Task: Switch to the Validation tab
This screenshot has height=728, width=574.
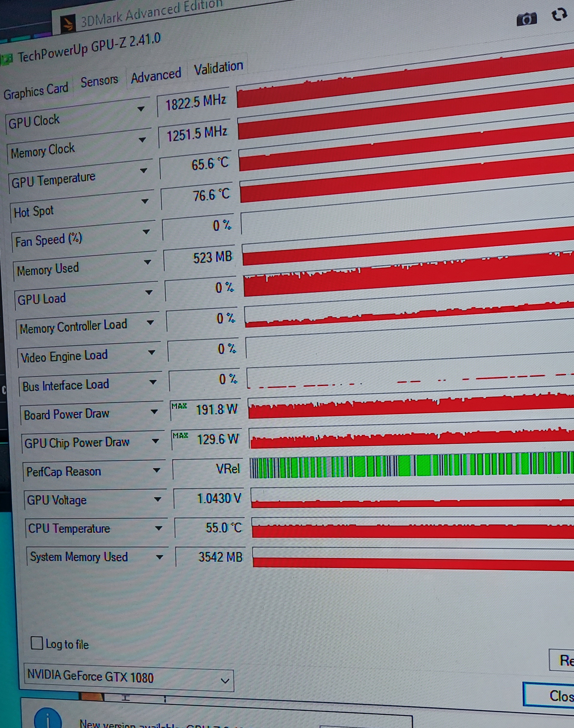Action: coord(218,68)
